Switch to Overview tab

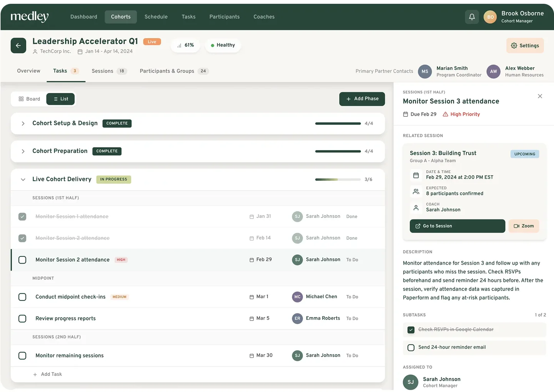point(28,71)
